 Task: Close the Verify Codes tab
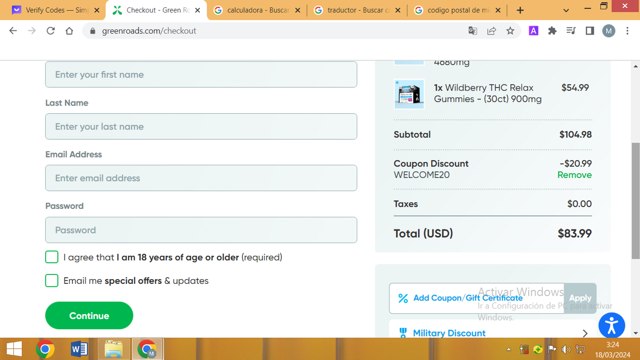click(x=97, y=10)
